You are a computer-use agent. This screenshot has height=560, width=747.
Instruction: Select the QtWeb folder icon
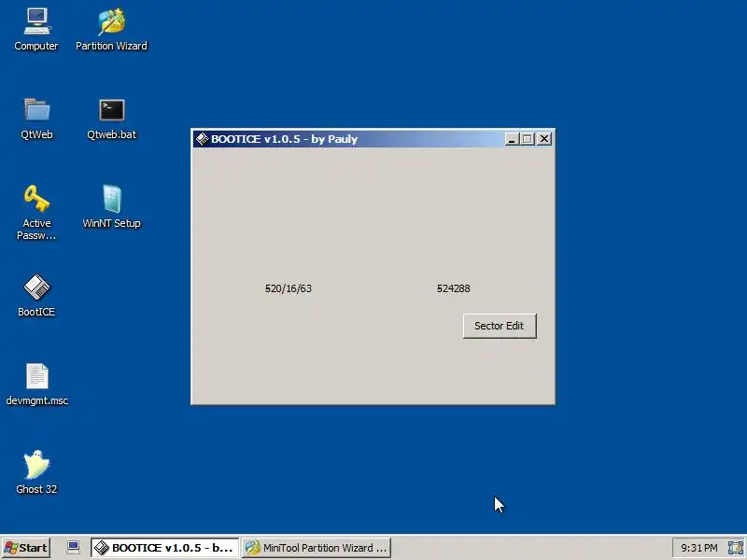pyautogui.click(x=36, y=119)
